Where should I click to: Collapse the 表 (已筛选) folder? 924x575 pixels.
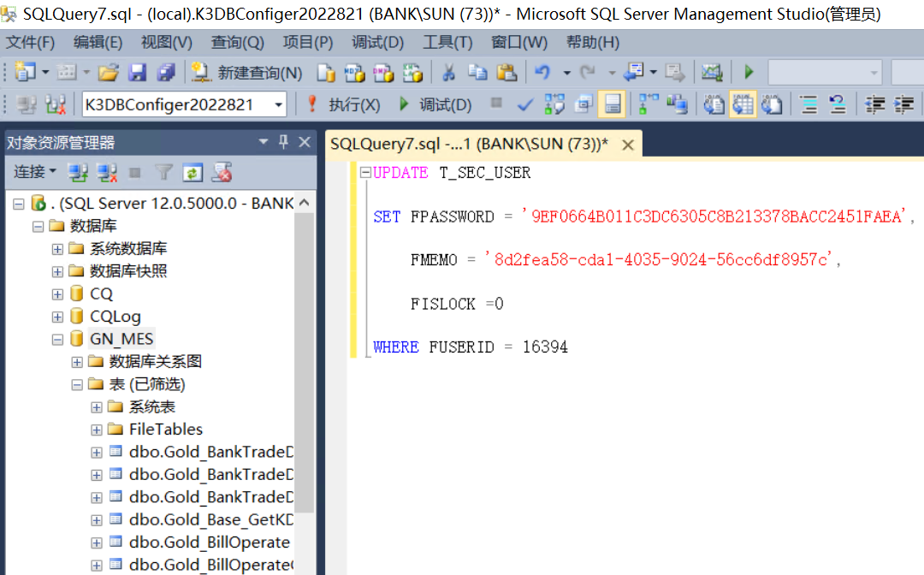(x=77, y=385)
